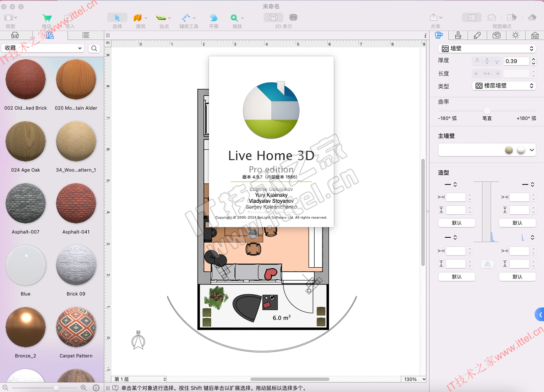The width and height of the screenshot is (544, 392).
Task: Click the zoom-in magnifier under the library
Action: coord(84,388)
